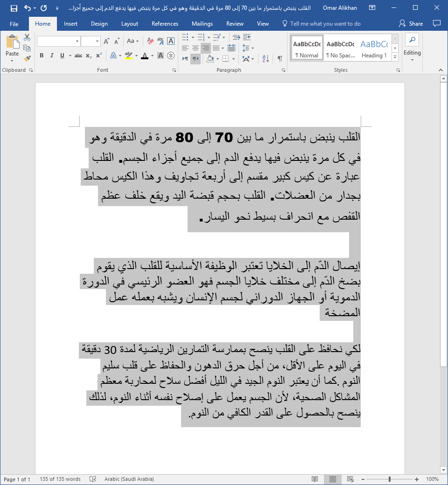Align text right

point(206,48)
